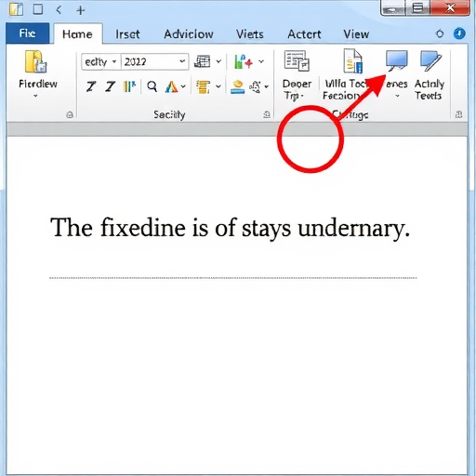Click the blue speech bubble comment icon
Viewport: 476px width, 476px height.
[x=396, y=60]
